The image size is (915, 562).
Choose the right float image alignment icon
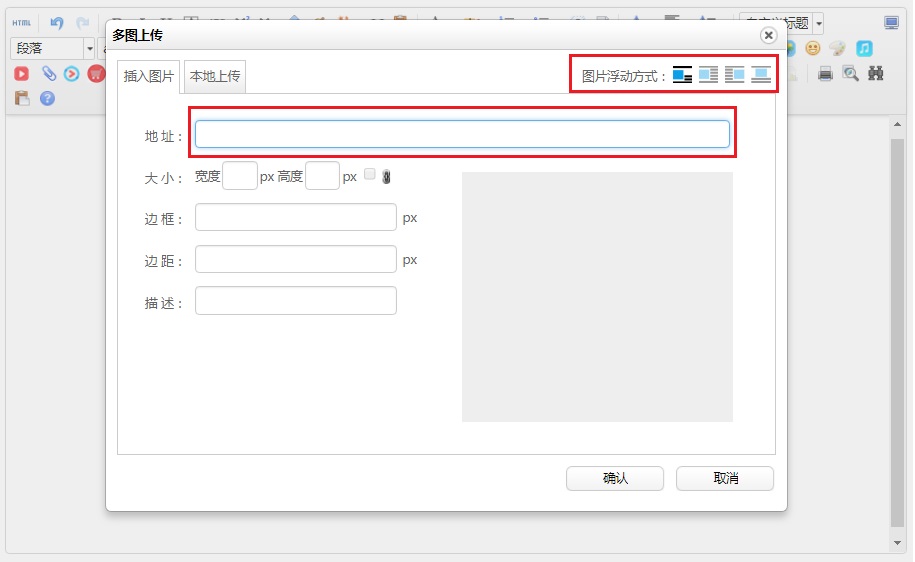coord(735,75)
